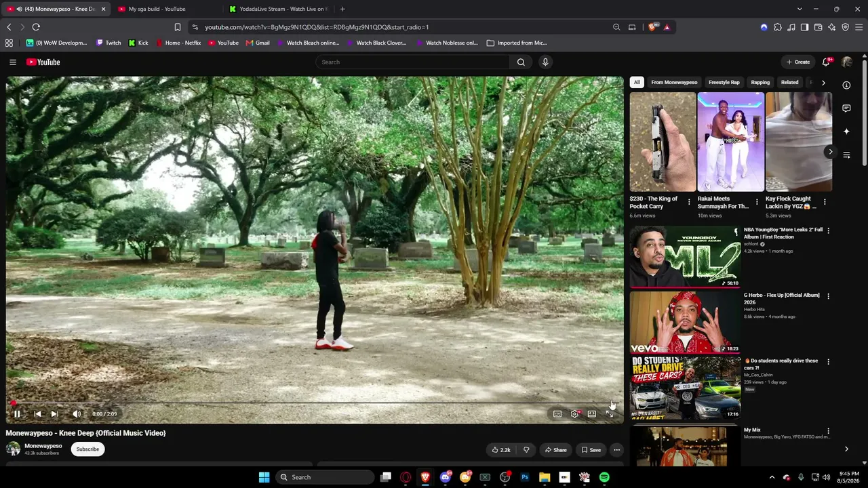The height and width of the screenshot is (488, 868).
Task: Open a new browser tab
Action: click(x=342, y=9)
